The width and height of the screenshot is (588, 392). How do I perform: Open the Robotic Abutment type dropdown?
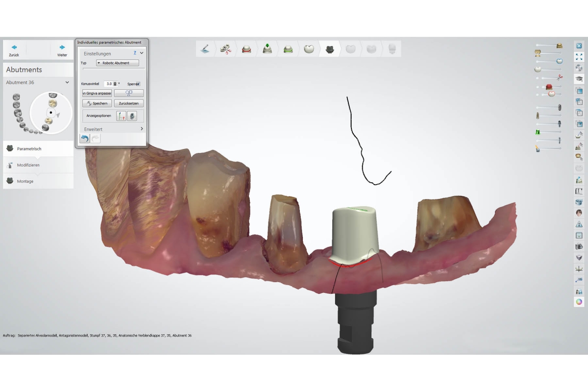click(118, 63)
